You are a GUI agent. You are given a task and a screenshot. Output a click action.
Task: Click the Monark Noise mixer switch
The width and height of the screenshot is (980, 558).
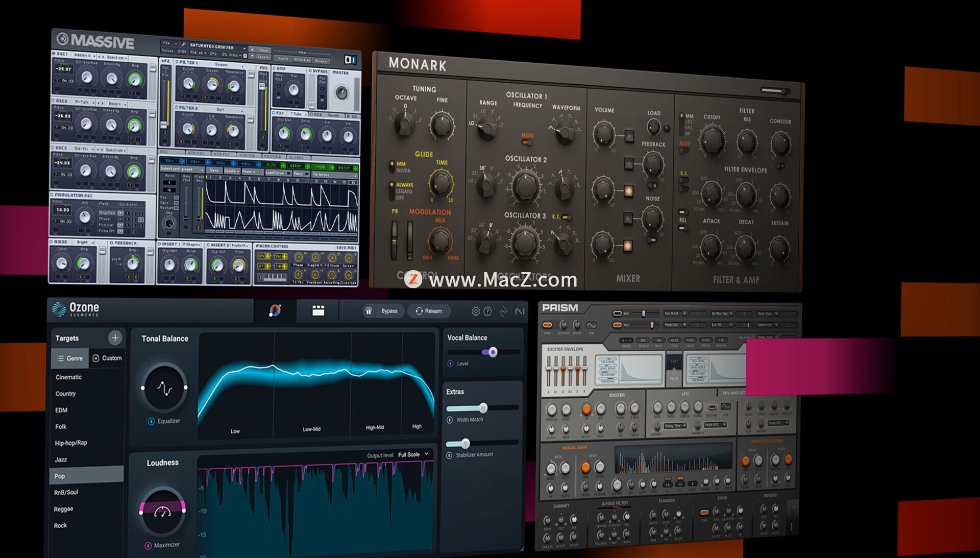point(628,219)
